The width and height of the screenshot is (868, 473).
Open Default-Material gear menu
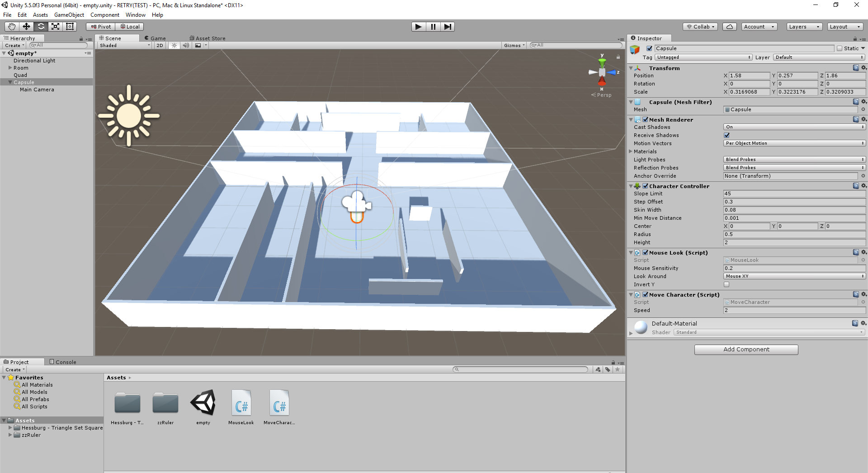pyautogui.click(x=863, y=323)
